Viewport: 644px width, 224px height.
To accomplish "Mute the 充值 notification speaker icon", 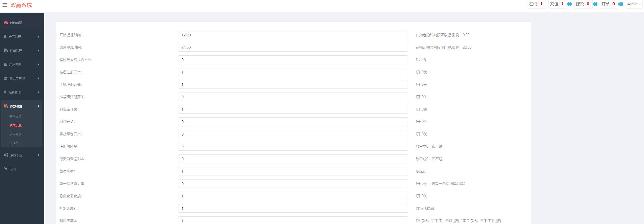I will (569, 4).
